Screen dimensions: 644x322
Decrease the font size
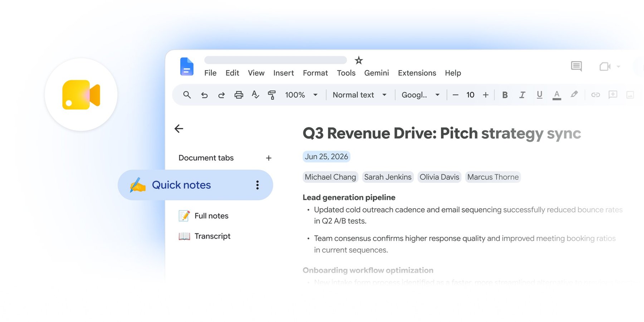[455, 95]
